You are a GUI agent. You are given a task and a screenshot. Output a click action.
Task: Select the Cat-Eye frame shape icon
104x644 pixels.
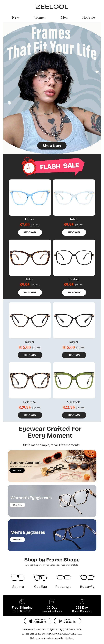point(41,577)
